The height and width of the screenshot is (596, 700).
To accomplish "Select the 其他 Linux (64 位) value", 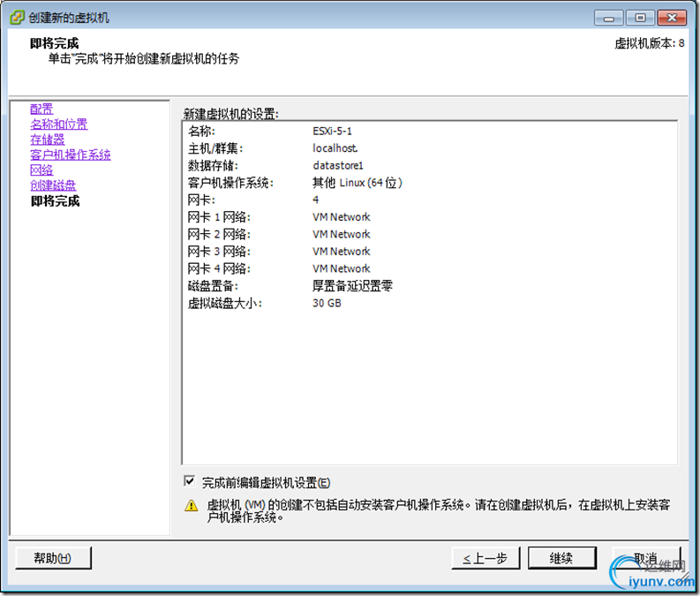I will tap(358, 183).
